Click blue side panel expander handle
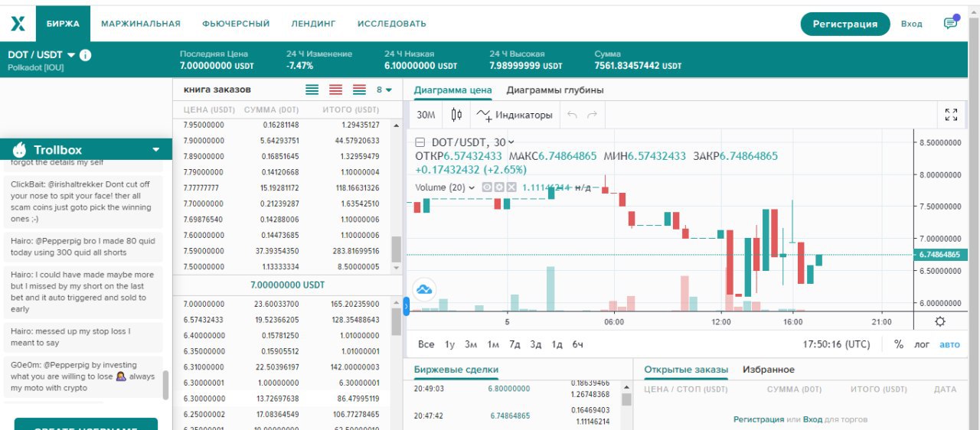The height and width of the screenshot is (430, 980). pos(407,306)
